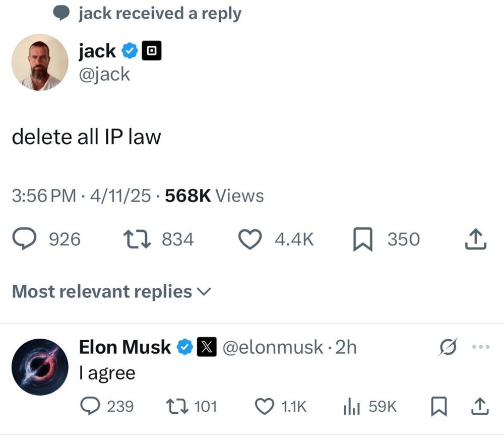The height and width of the screenshot is (441, 504).
Task: Open Grok icon beside Elon's reply
Action: tap(448, 347)
